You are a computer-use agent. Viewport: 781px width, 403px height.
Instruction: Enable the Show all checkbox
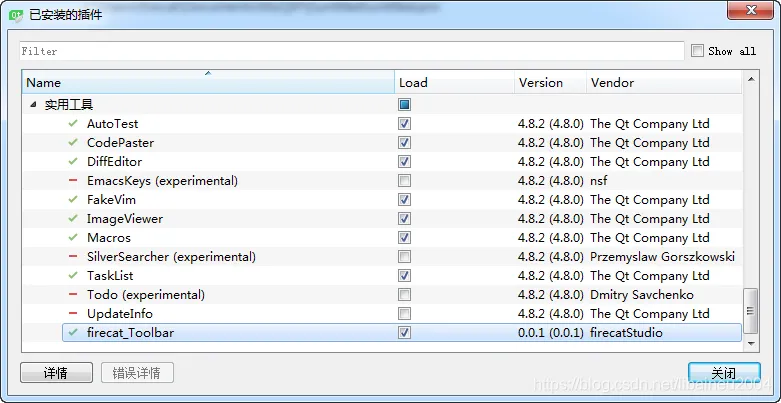[697, 51]
